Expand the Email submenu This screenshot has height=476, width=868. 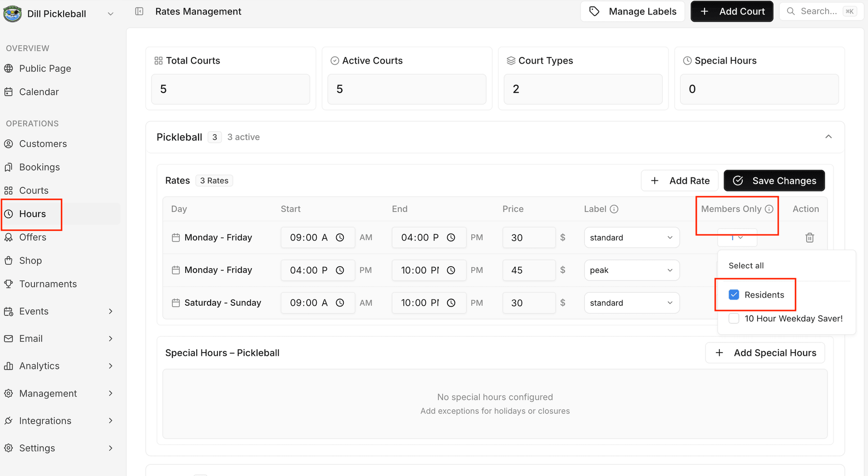tap(110, 339)
